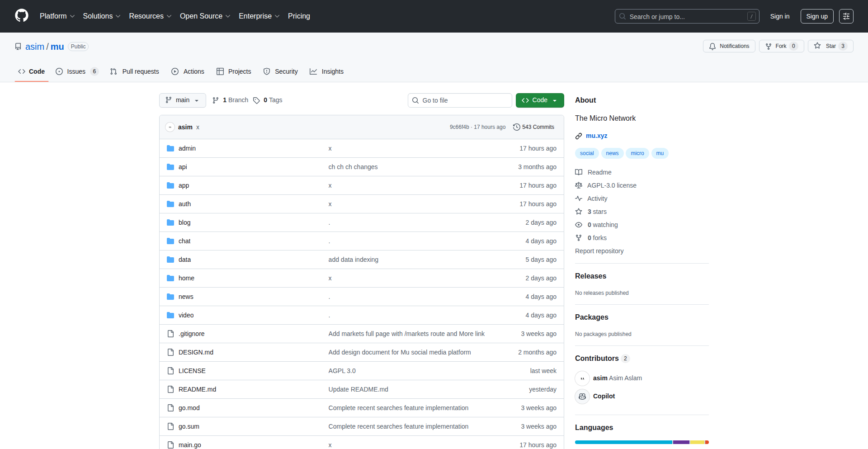This screenshot has width=868, height=449.
Task: Click the scales icon beside AGPL-3.0 license
Action: pyautogui.click(x=579, y=185)
